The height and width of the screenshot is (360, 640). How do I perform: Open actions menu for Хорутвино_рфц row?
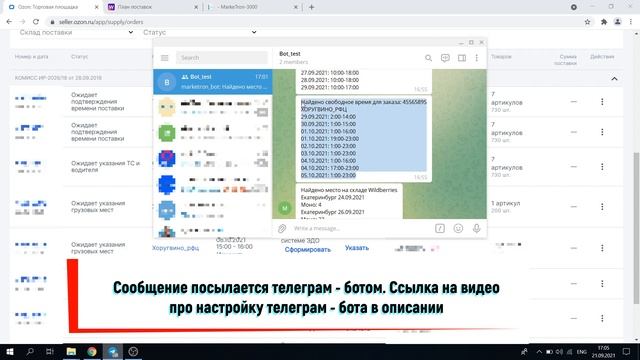tap(602, 248)
